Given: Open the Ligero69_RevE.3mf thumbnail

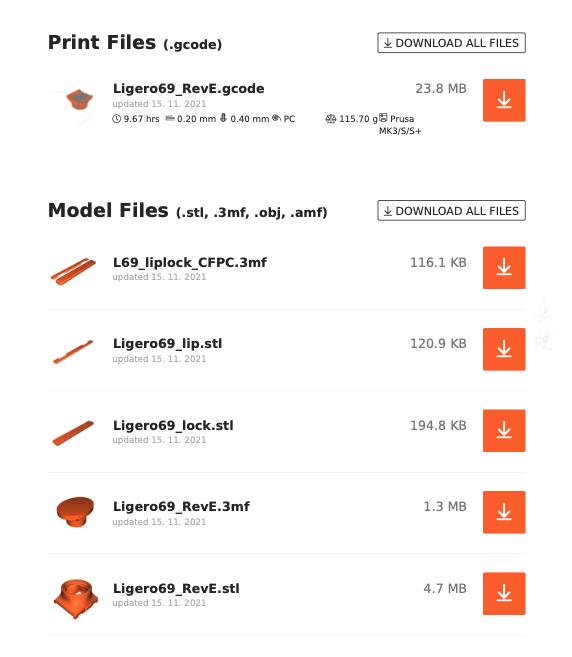Looking at the screenshot, I should point(75,512).
